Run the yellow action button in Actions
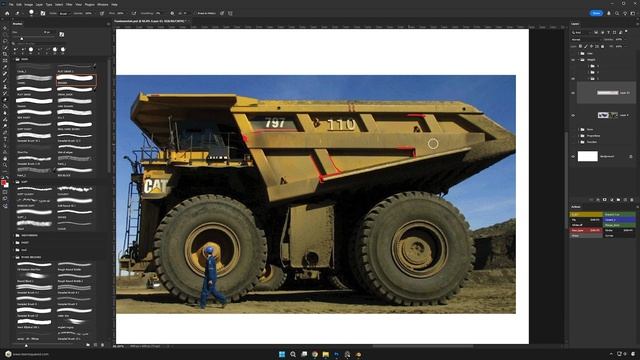640x360 pixels. [586, 214]
